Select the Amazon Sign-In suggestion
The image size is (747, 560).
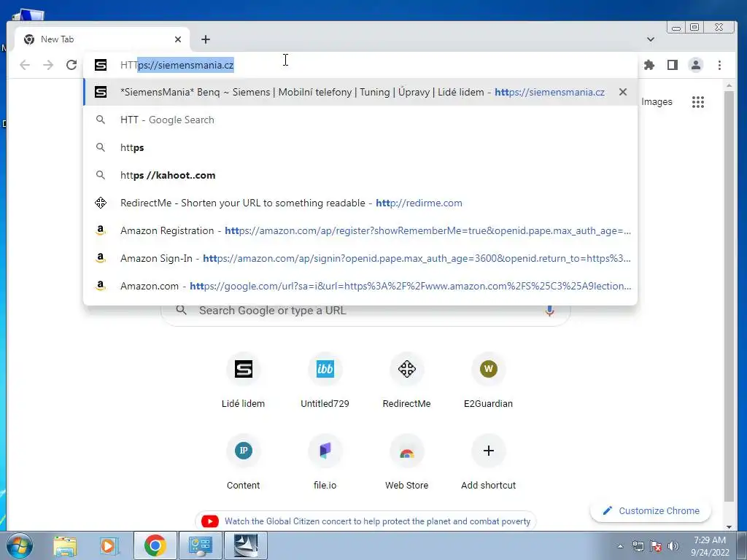pos(360,258)
